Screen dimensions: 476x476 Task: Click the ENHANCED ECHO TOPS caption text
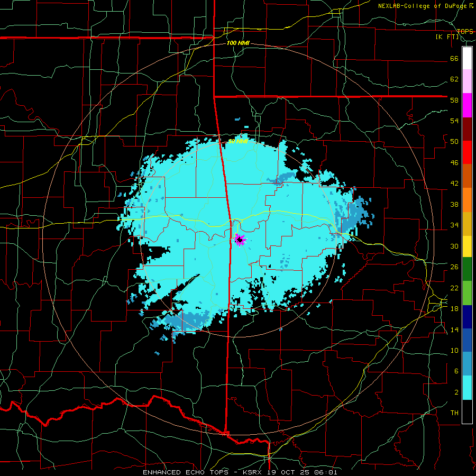point(188,472)
